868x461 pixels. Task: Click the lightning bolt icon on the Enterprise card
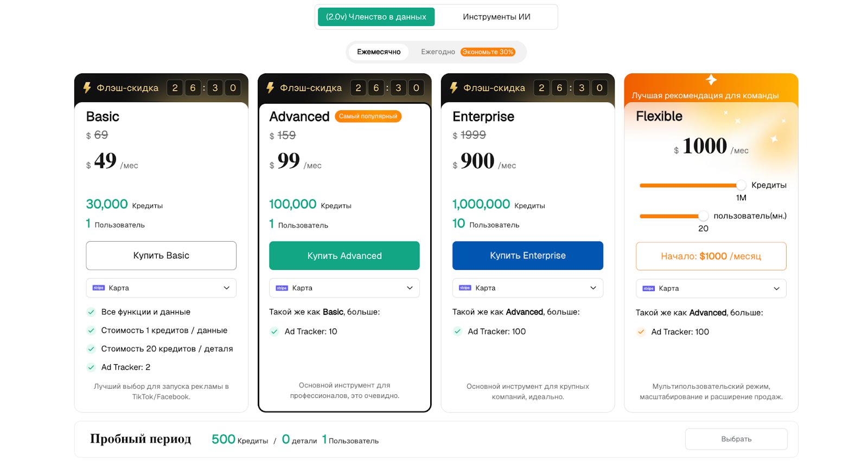454,87
